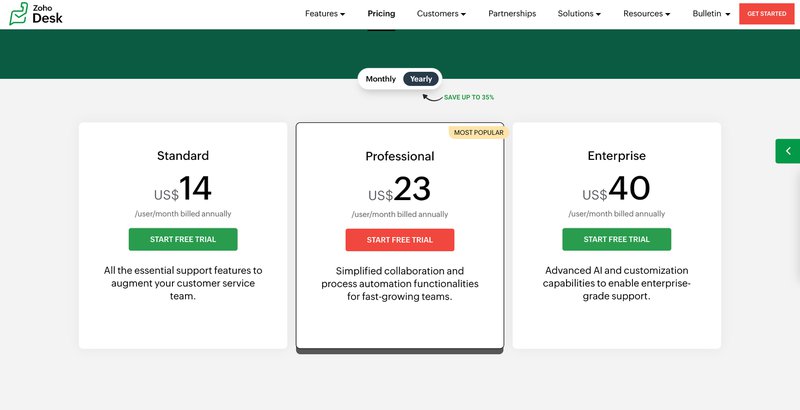Click billed annually note under US$40
Viewport: 800px width, 410px height.
tap(617, 214)
